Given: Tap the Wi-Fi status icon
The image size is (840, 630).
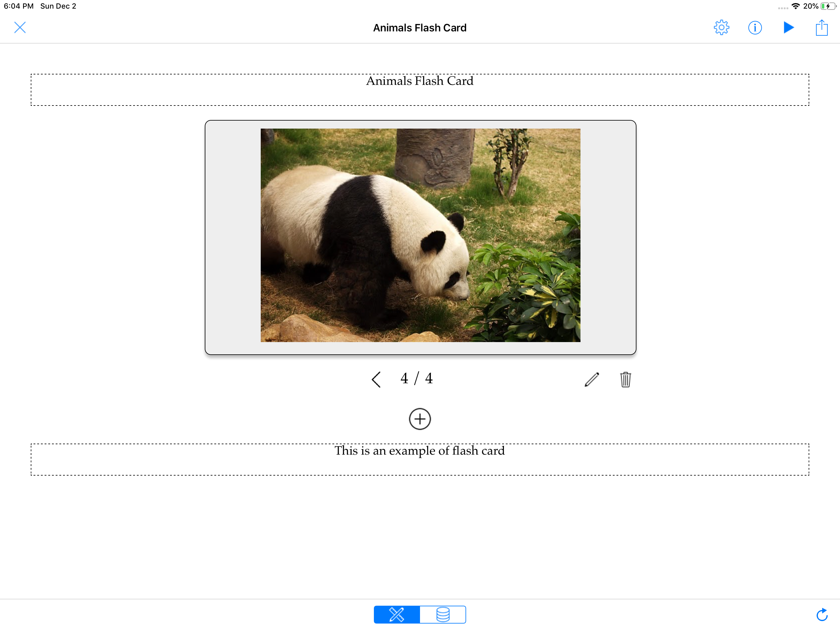Looking at the screenshot, I should [795, 6].
